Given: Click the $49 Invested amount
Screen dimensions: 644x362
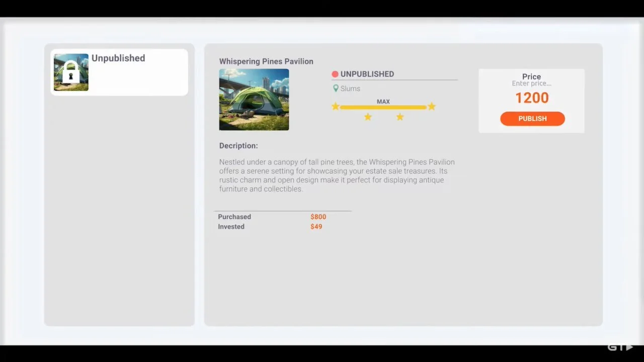Looking at the screenshot, I should click(316, 226).
